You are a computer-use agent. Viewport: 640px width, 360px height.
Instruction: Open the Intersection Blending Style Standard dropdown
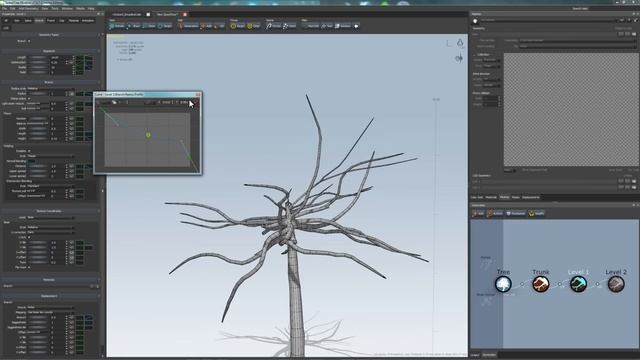(51, 186)
